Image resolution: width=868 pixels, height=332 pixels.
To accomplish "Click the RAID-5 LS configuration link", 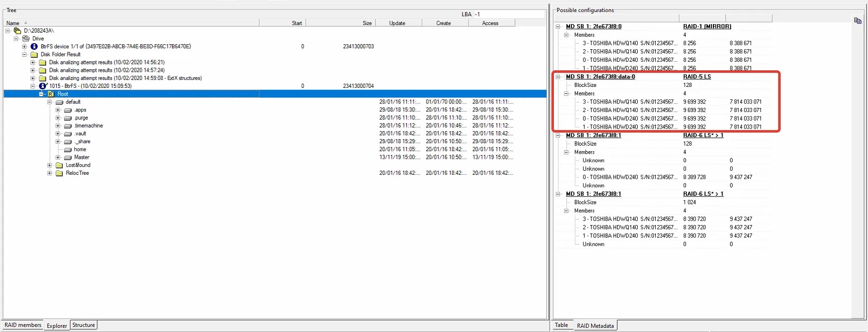I will coord(696,77).
